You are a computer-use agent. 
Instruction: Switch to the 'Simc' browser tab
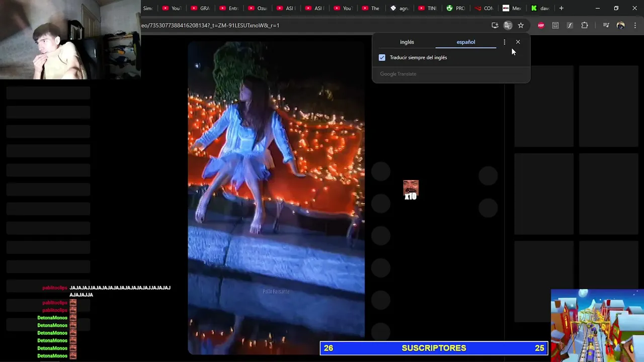[148, 8]
